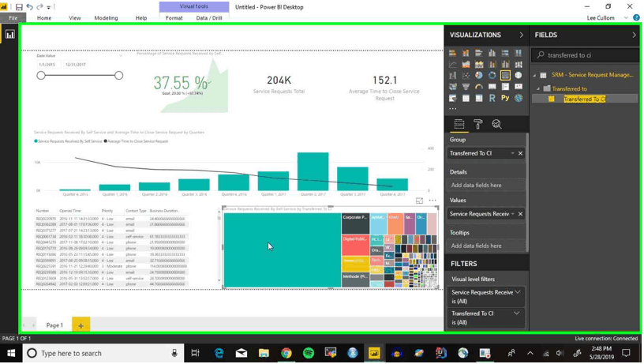644x364 pixels.
Task: Open the Modeling ribbon tab
Action: tap(106, 18)
